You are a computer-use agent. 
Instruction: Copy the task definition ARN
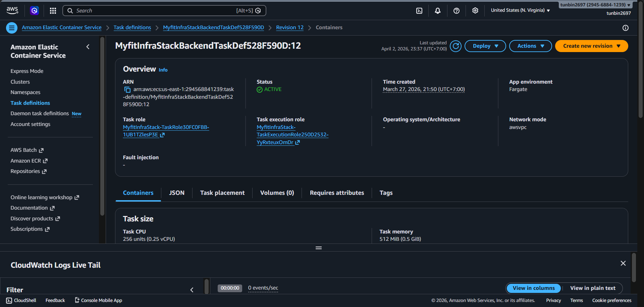[127, 90]
